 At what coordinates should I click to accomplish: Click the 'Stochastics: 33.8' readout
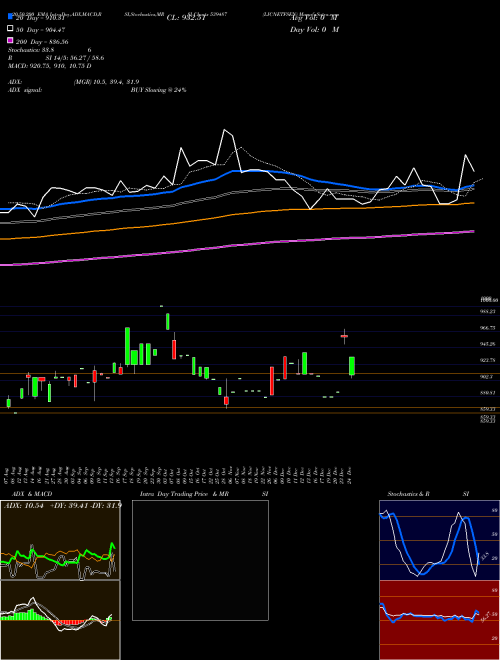31,50
